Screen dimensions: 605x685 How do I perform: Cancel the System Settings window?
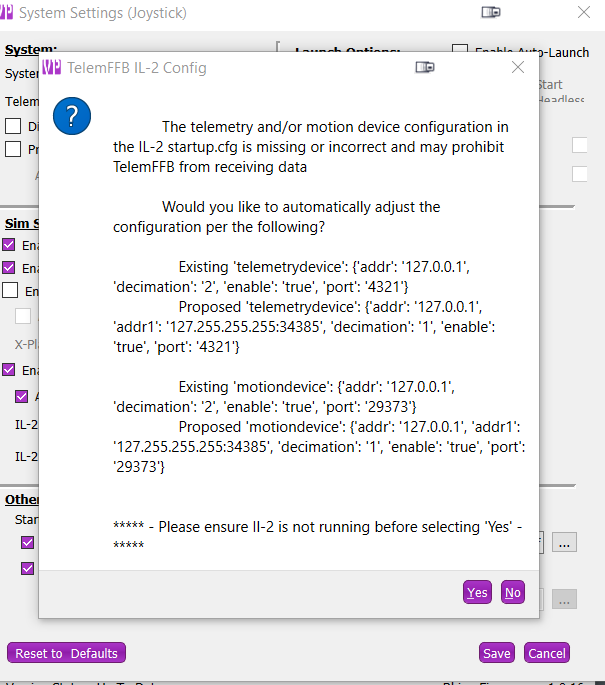click(x=546, y=653)
